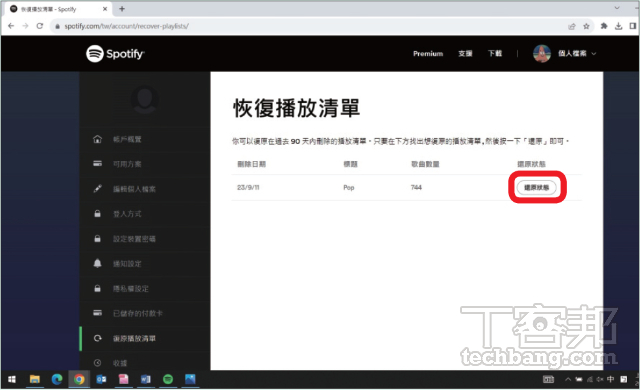640x390 pixels.
Task: Click the 還原狀態 column header text
Action: [x=531, y=164]
